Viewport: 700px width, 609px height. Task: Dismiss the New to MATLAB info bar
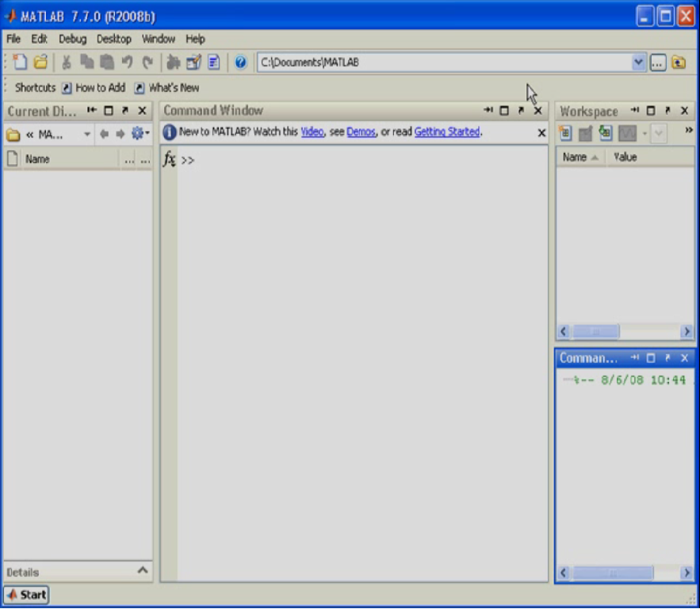coord(541,132)
